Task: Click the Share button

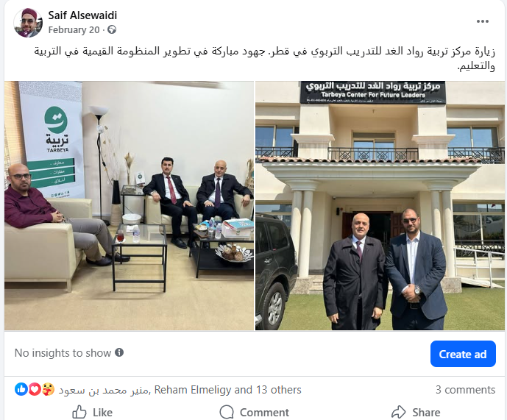Action: coord(416,412)
